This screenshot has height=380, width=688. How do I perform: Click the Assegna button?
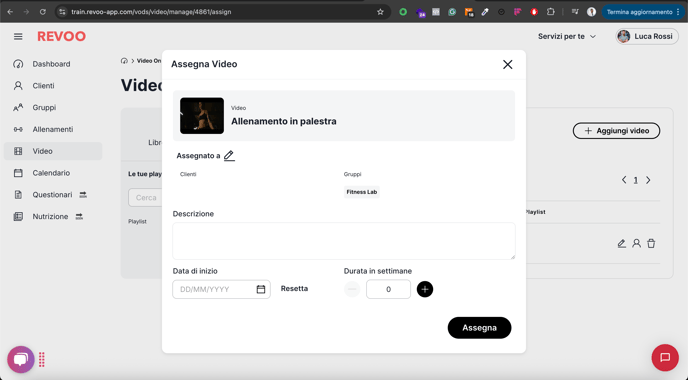pyautogui.click(x=479, y=328)
